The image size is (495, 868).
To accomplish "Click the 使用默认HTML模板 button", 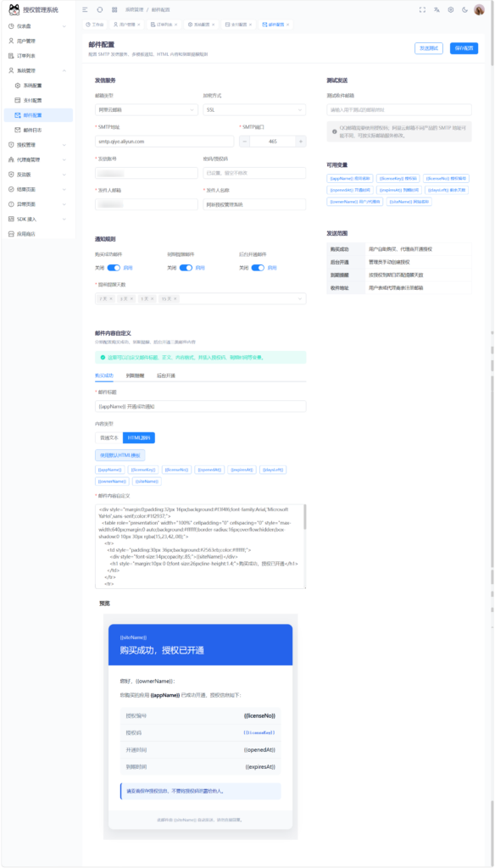I will click(x=120, y=455).
